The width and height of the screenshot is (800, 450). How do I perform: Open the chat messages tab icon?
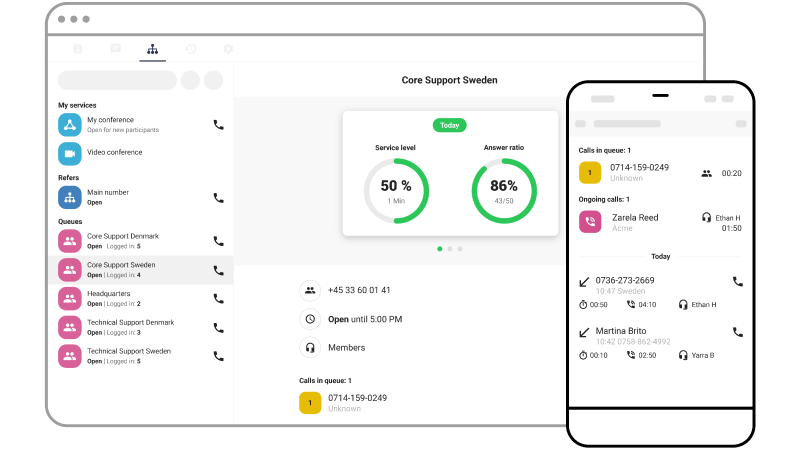click(x=115, y=48)
